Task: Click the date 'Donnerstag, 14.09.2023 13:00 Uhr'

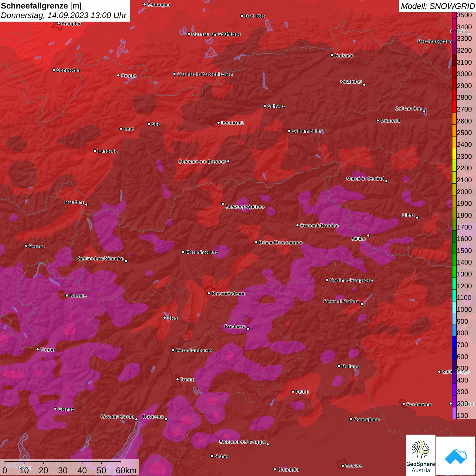Action: (x=64, y=15)
